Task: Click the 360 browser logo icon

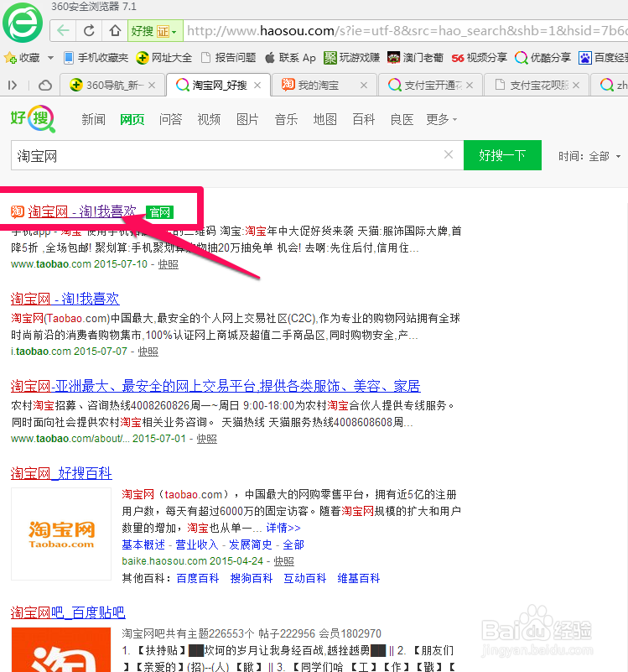Action: coord(23,23)
